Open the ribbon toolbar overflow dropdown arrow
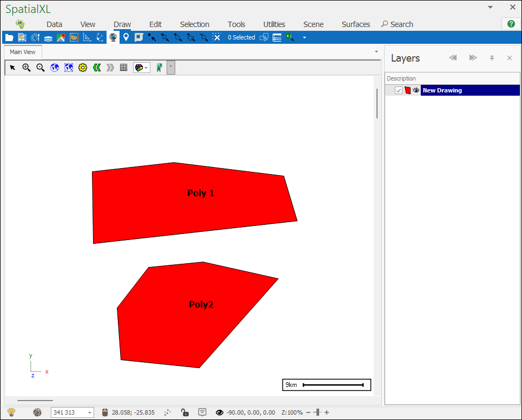Viewport: 522px width, 420px height. tap(304, 37)
